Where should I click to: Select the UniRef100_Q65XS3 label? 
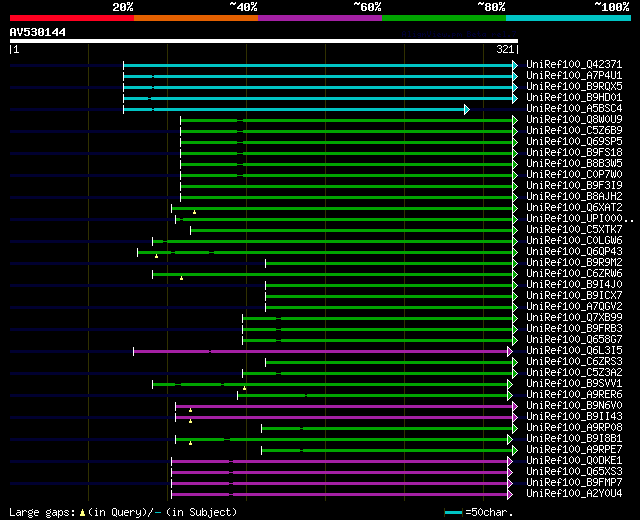pos(574,472)
